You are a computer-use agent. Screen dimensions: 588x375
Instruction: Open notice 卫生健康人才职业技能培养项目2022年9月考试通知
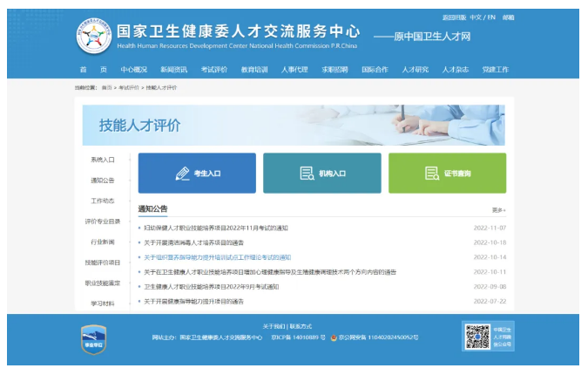click(x=212, y=287)
